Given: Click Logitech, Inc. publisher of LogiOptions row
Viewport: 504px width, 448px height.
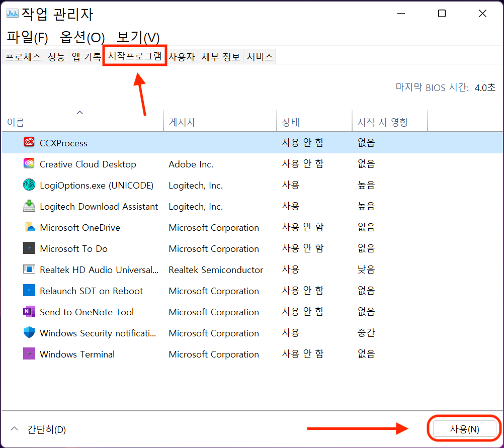Looking at the screenshot, I should [x=196, y=186].
